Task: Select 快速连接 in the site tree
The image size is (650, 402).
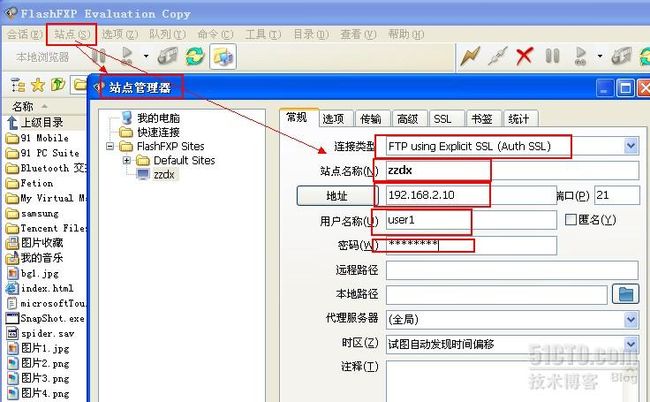Action: (x=158, y=132)
